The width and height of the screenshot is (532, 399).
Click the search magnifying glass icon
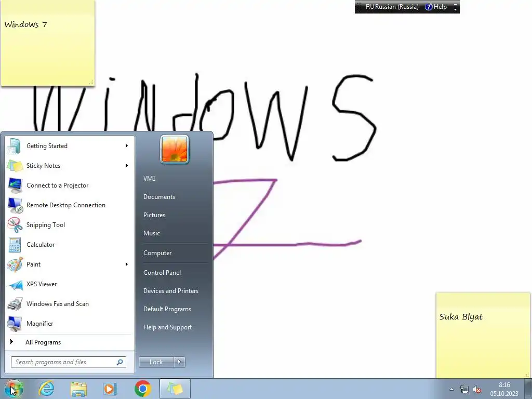point(120,362)
